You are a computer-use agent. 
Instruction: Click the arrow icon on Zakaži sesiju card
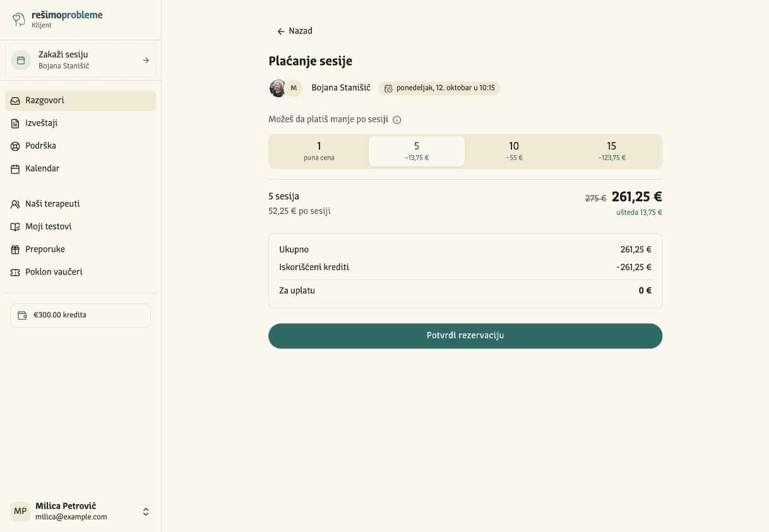[x=146, y=60]
